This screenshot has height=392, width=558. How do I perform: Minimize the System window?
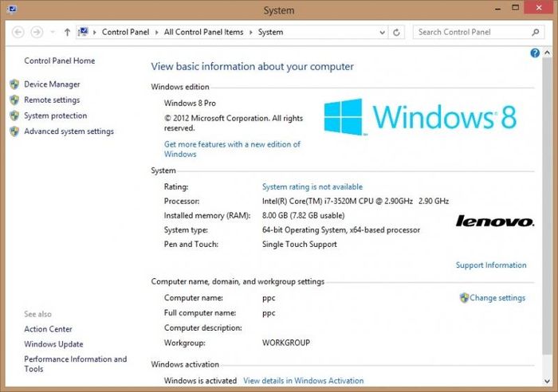coord(498,8)
